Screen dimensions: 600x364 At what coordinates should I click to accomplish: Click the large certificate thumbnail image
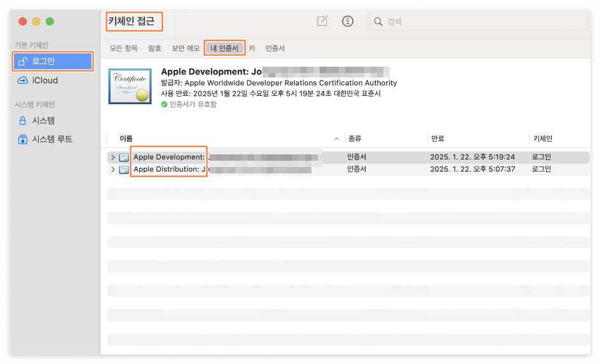coord(130,86)
